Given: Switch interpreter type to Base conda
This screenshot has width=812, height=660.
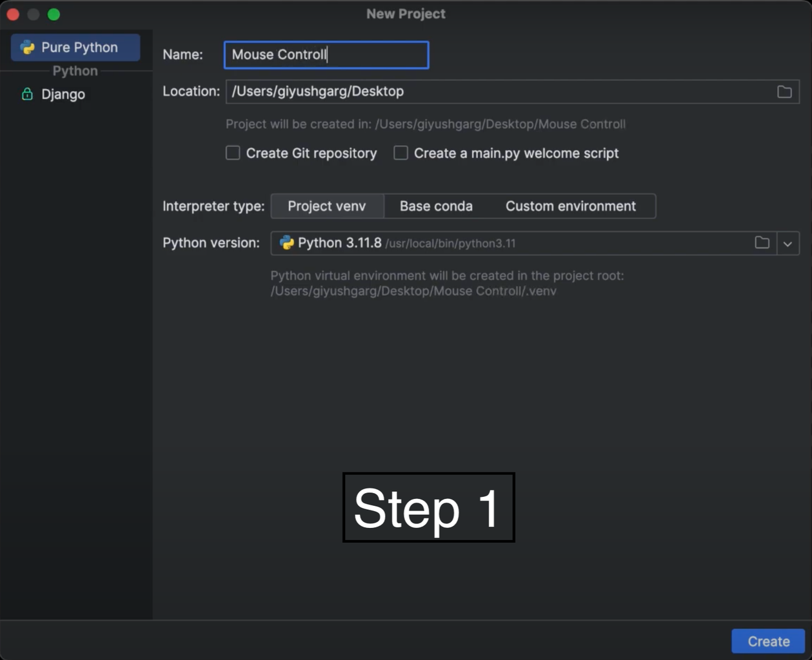Looking at the screenshot, I should click(x=436, y=206).
